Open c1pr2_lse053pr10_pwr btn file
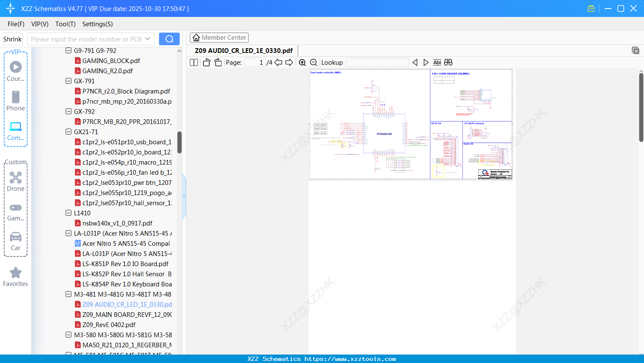Image resolution: width=644 pixels, height=363 pixels. [127, 182]
